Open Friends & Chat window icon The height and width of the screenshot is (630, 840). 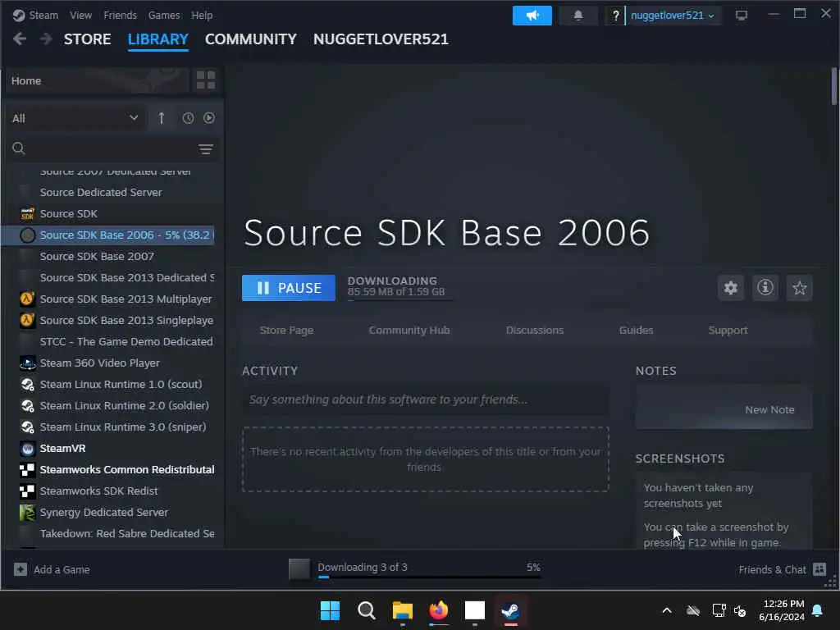coord(819,569)
